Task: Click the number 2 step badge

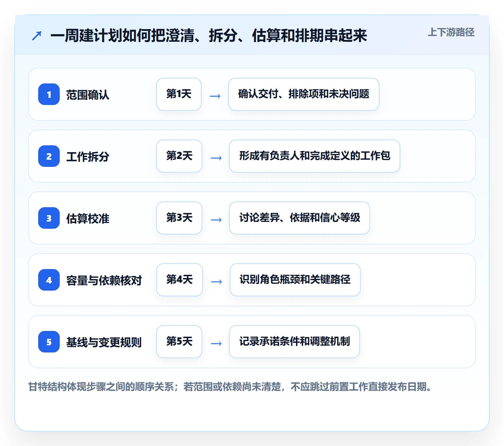Action: click(49, 156)
